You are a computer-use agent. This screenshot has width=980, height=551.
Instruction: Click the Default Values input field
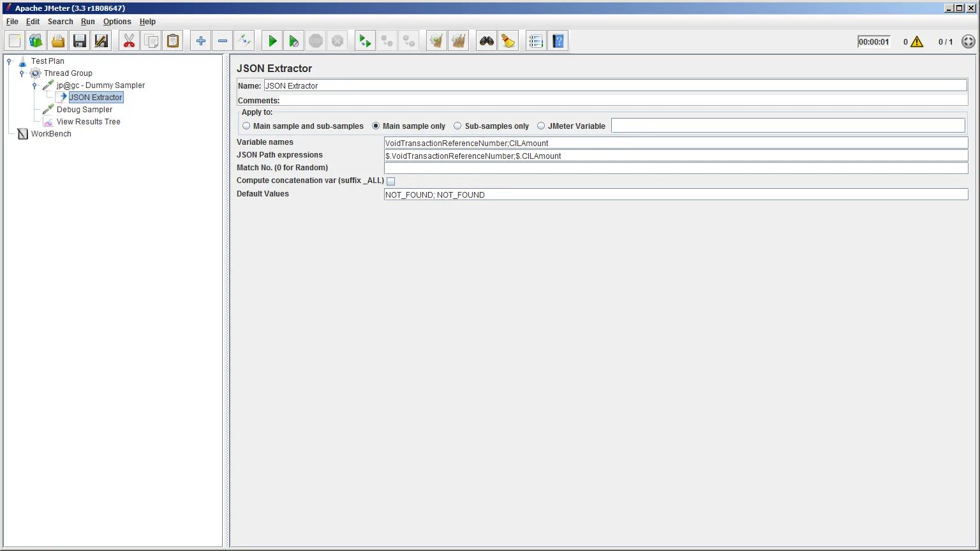pyautogui.click(x=676, y=195)
